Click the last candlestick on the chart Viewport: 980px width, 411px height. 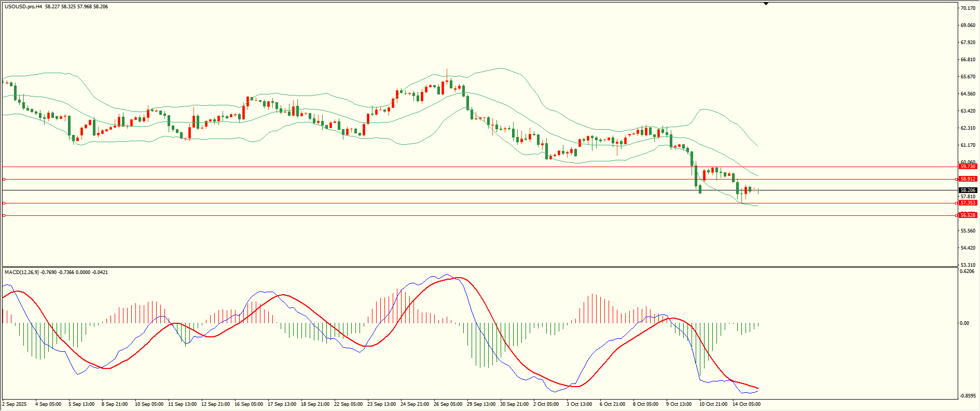(x=758, y=190)
